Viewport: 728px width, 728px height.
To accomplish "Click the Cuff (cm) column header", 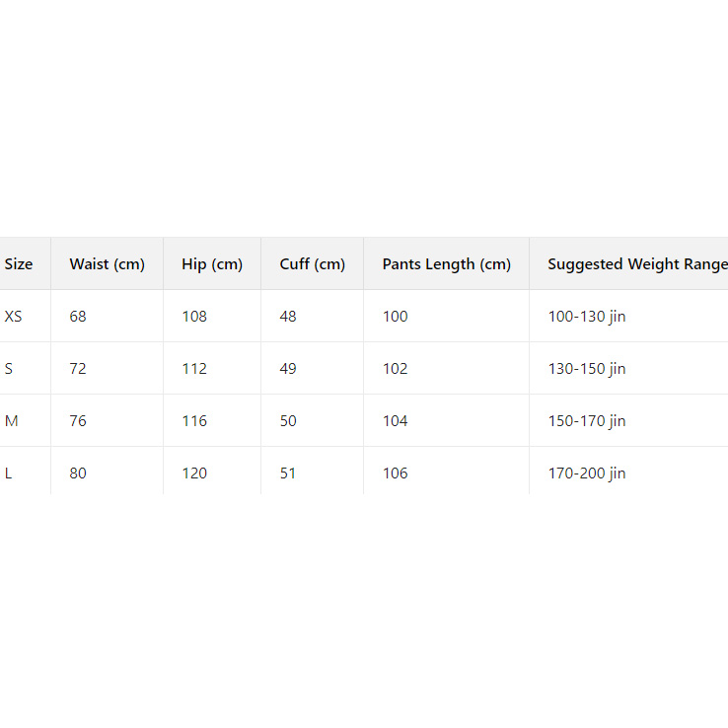I will point(313,264).
